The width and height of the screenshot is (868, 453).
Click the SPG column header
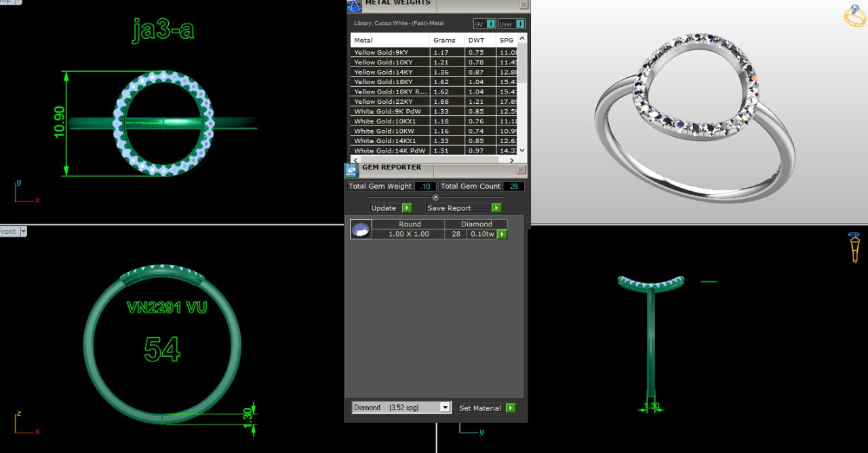click(507, 40)
